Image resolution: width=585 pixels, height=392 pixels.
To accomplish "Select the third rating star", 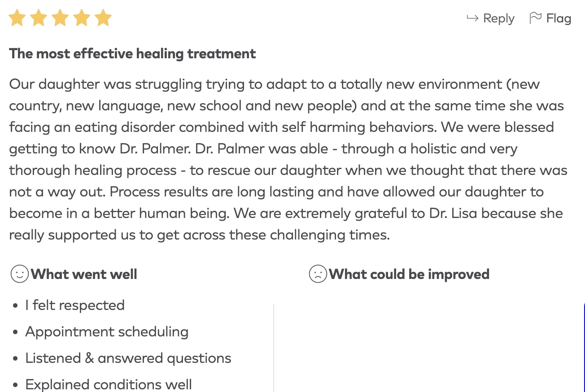I will point(61,18).
